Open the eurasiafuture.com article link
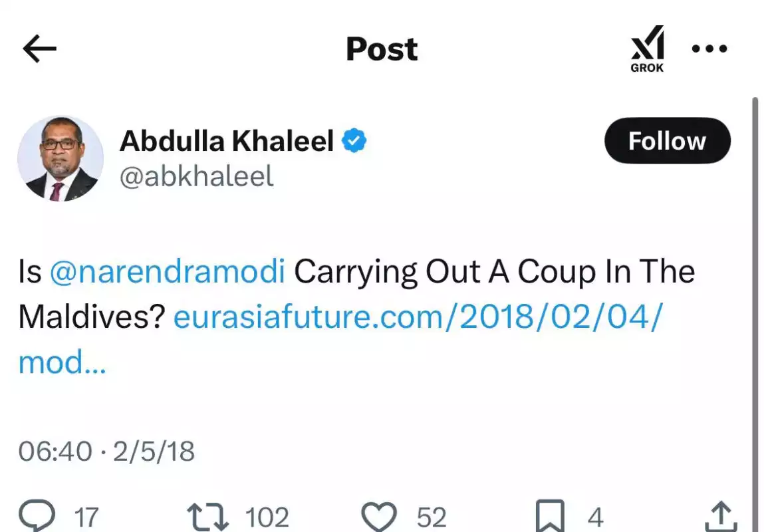The image size is (764, 532). (341, 339)
